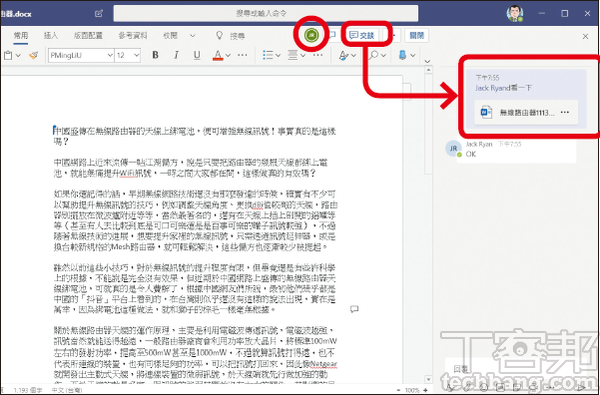The image size is (600, 395).
Task: Expand the Paste options arrow
Action: (x=18, y=55)
